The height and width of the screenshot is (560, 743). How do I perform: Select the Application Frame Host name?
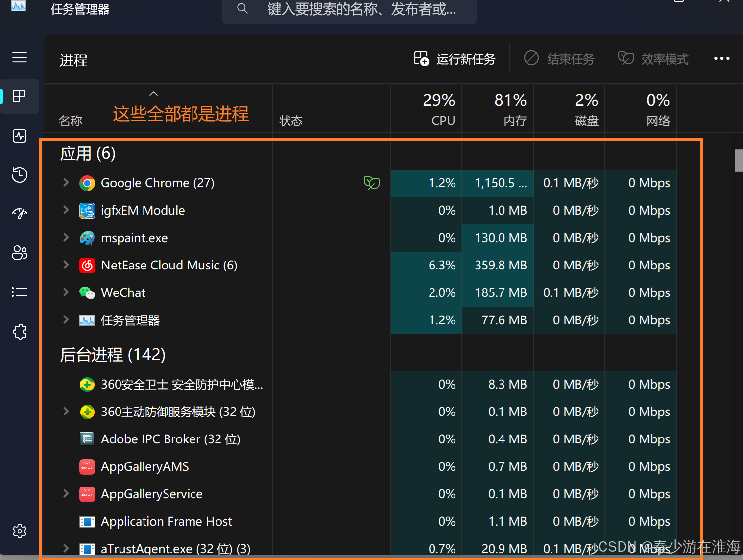(167, 522)
